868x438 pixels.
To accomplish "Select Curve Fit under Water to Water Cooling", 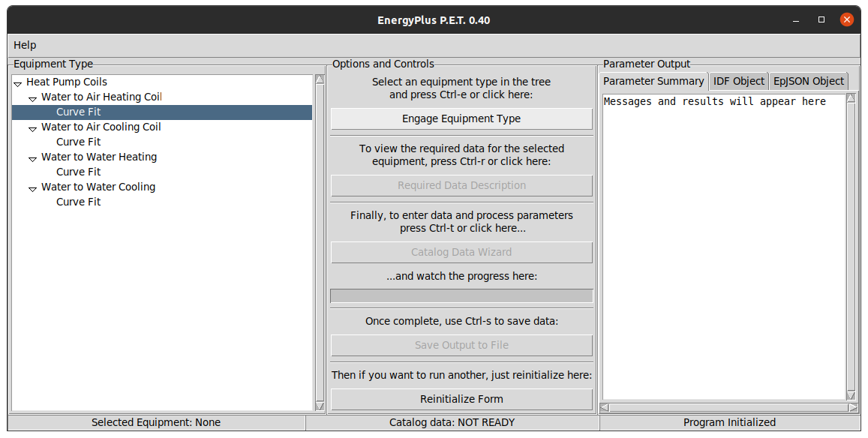I will 78,202.
